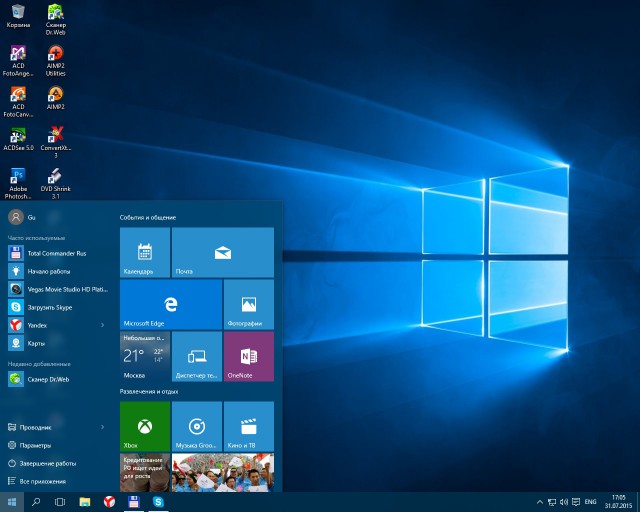This screenshot has width=640, height=512.
Task: Expand the Yandex submenu arrow
Action: coord(102,325)
